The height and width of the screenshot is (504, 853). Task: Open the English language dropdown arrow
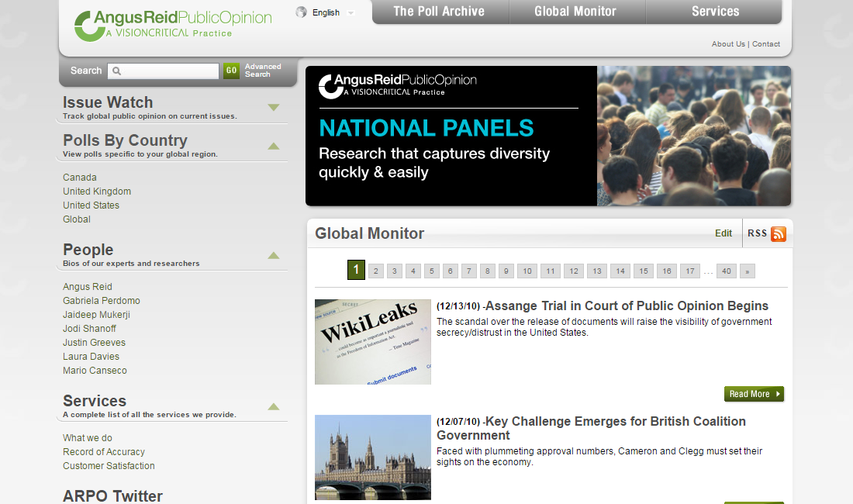[351, 13]
